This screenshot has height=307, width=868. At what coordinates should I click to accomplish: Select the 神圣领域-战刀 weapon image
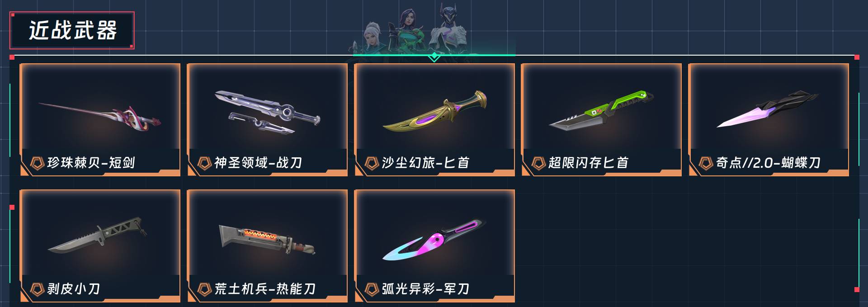tap(267, 112)
